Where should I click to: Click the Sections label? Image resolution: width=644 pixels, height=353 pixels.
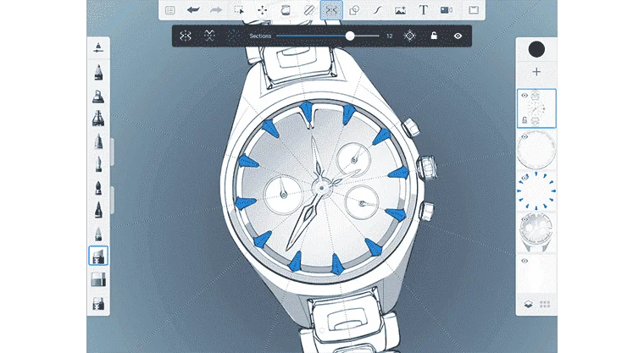tap(260, 36)
